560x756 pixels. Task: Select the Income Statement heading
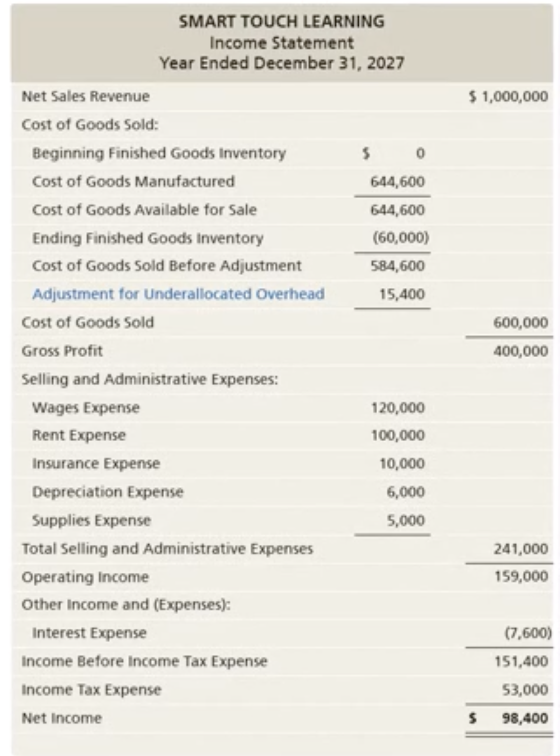click(282, 42)
